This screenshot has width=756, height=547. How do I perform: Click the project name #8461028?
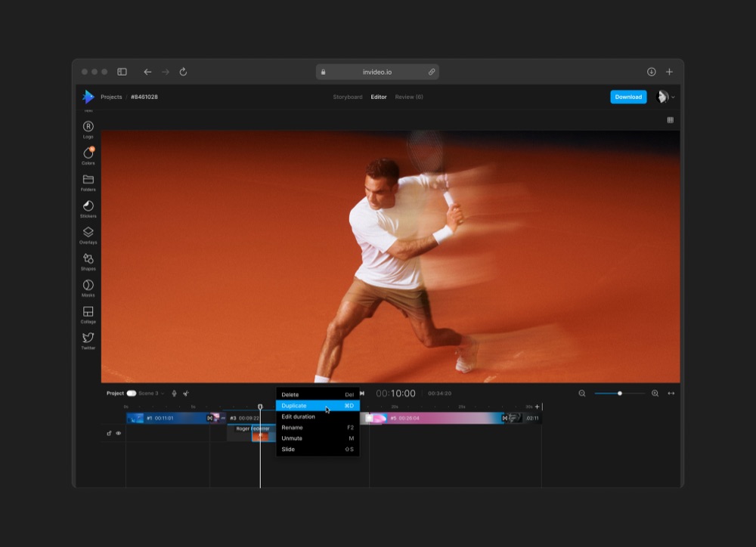click(144, 97)
